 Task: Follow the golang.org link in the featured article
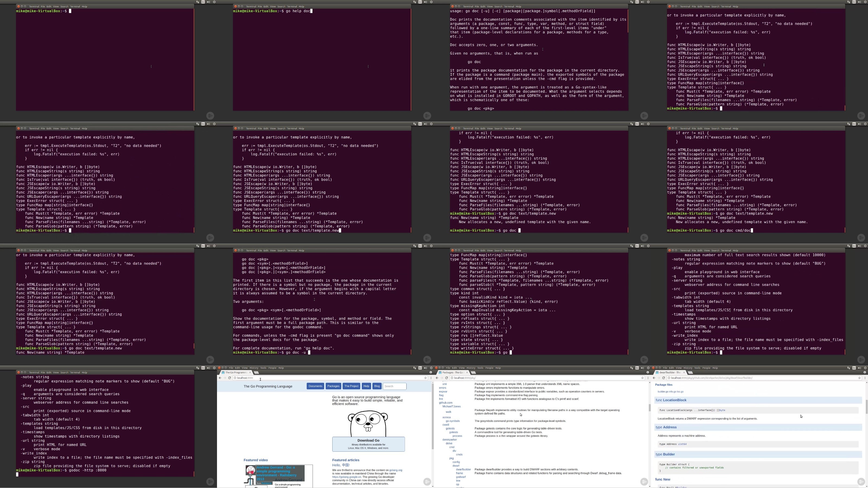(395, 470)
